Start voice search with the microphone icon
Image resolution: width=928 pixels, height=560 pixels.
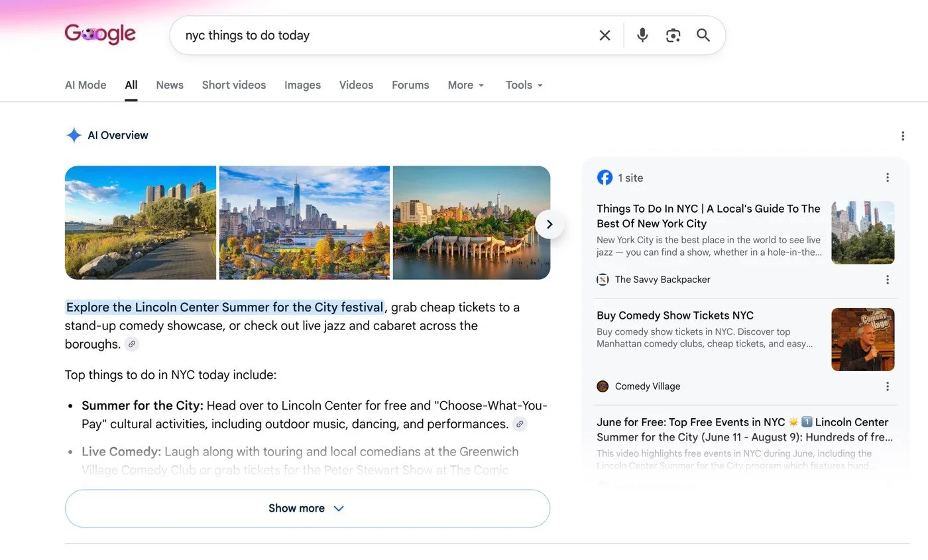[642, 35]
